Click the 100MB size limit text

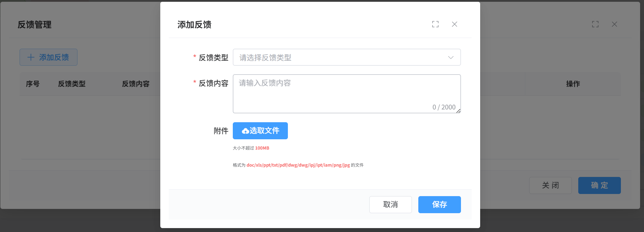(x=262, y=148)
